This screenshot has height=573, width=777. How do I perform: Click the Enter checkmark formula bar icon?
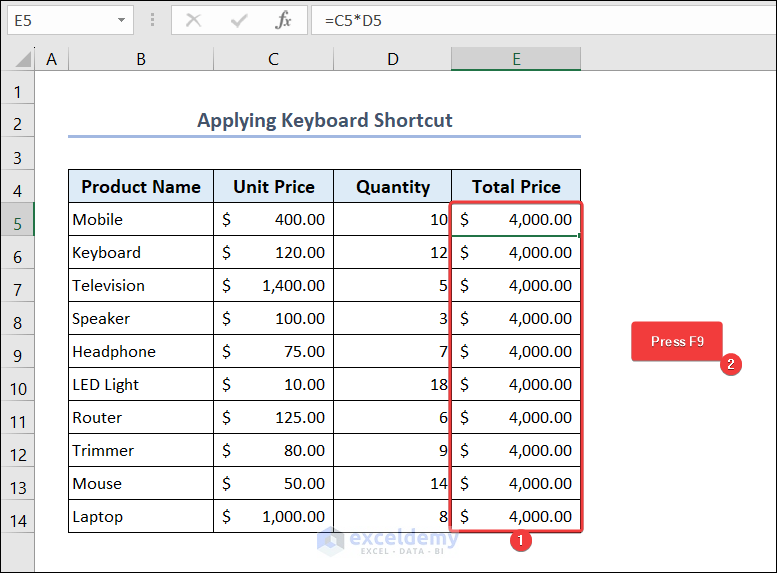239,20
